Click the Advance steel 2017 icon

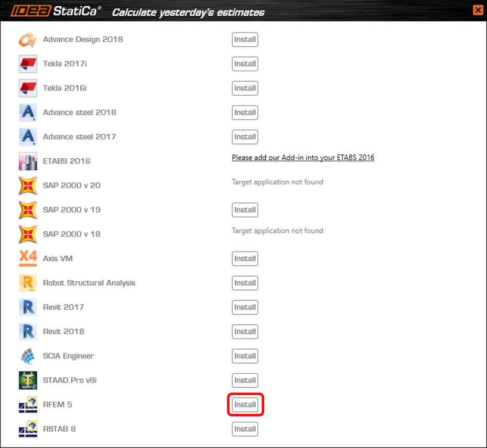(28, 137)
